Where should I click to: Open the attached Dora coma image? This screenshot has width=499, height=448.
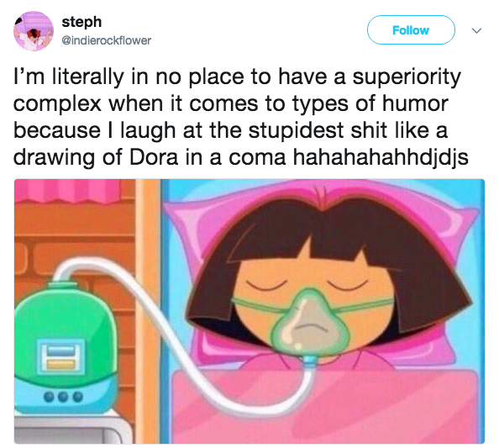249,311
